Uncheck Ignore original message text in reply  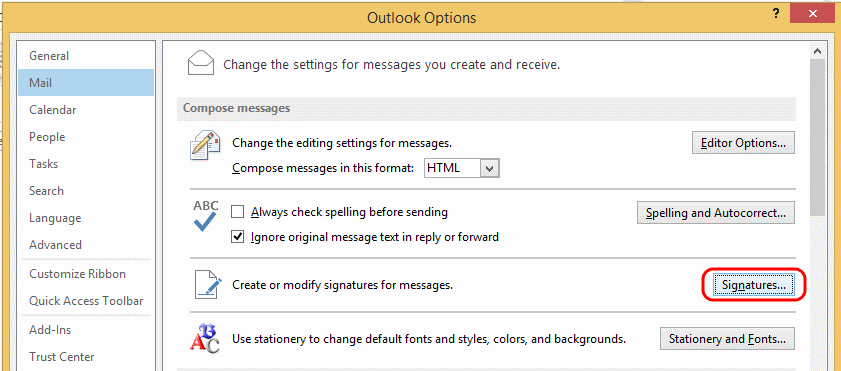point(237,236)
